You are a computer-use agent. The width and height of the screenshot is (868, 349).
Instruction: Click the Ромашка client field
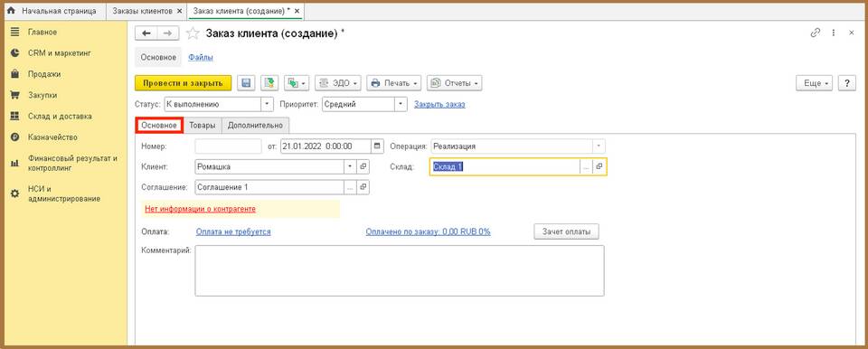click(269, 166)
